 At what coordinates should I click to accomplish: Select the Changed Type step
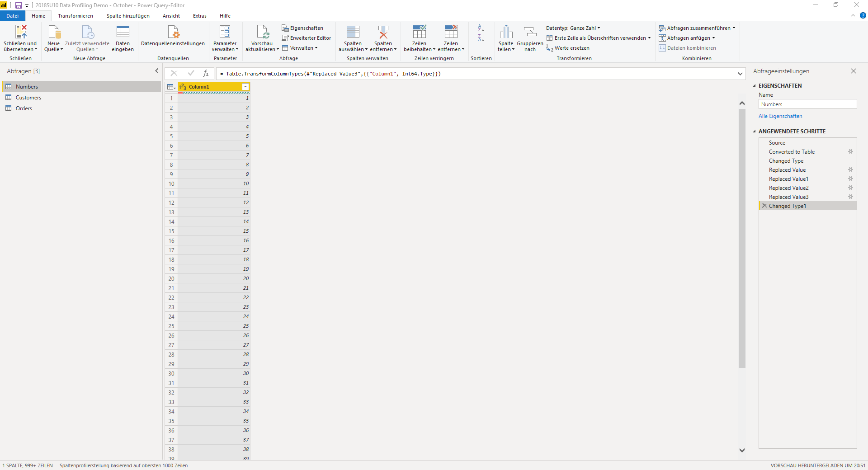808,161
